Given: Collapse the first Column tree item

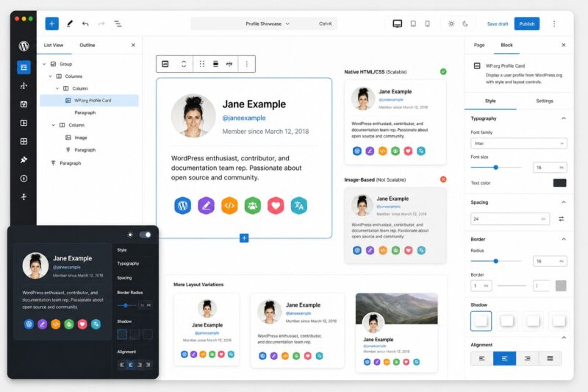Looking at the screenshot, I should pos(57,88).
